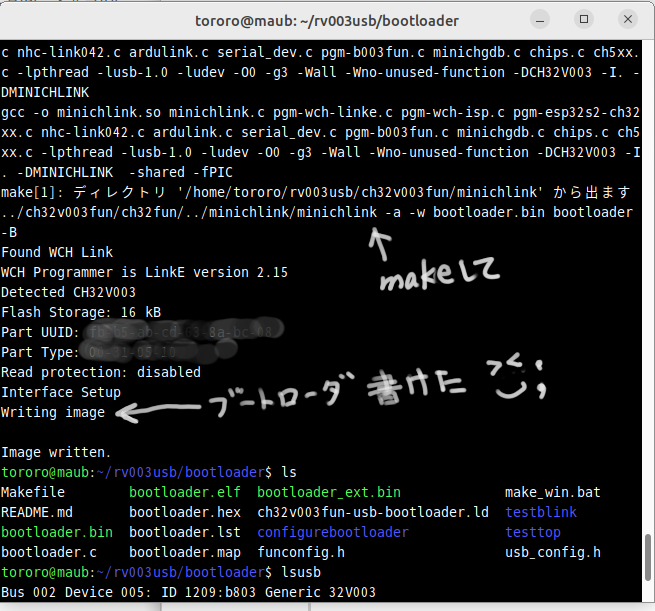Viewport: 655px width, 611px height.
Task: Click the file name 'README.md'
Action: pyautogui.click(x=37, y=512)
